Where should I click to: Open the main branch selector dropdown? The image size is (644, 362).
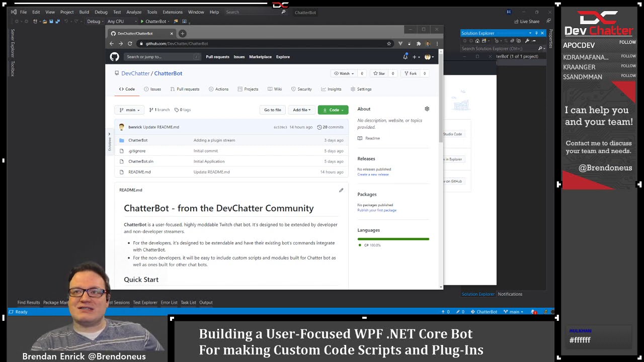(130, 110)
